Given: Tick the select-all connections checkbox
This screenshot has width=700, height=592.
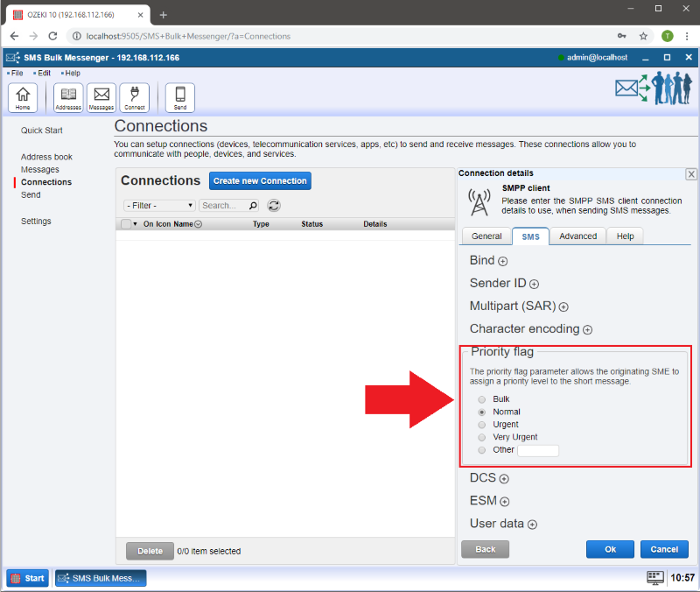Looking at the screenshot, I should [125, 224].
